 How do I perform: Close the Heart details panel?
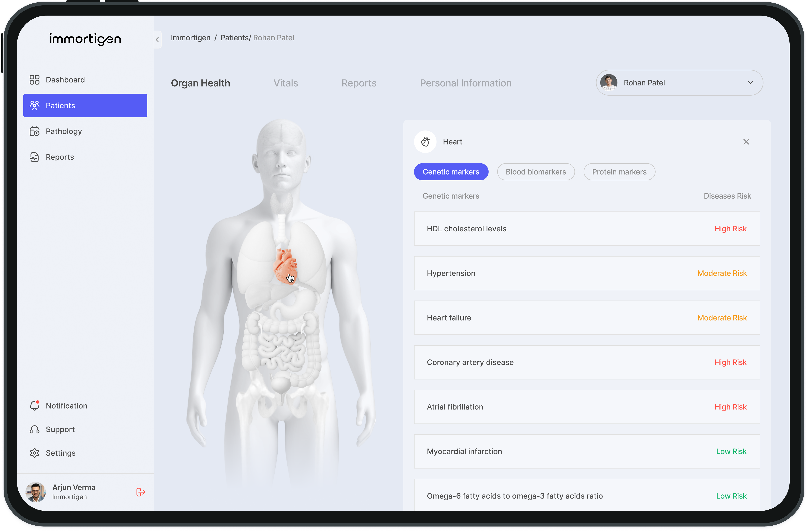[x=746, y=142]
